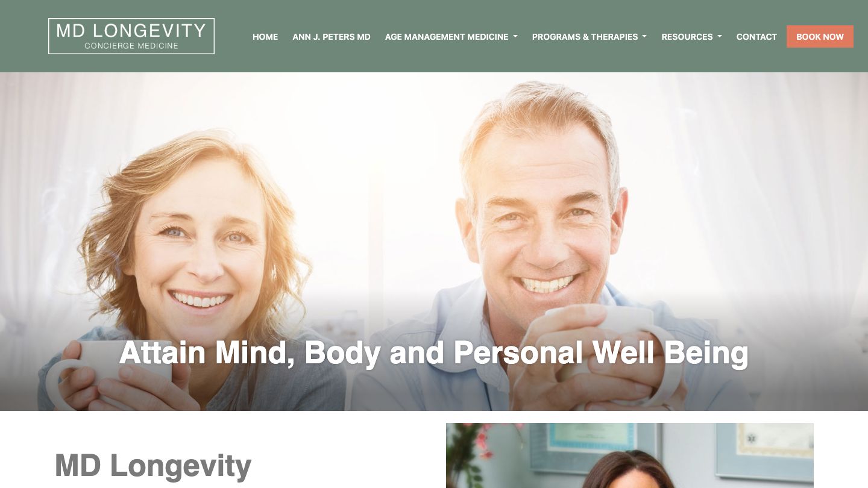Click Concierge Medicine tagline in logo
Image resolution: width=868 pixels, height=488 pixels.
click(x=131, y=46)
